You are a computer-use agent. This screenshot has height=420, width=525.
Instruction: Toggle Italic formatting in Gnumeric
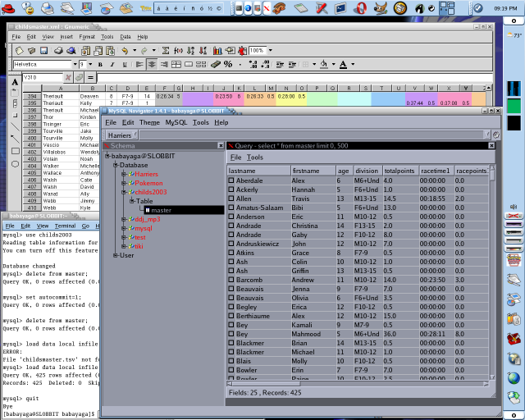point(112,64)
